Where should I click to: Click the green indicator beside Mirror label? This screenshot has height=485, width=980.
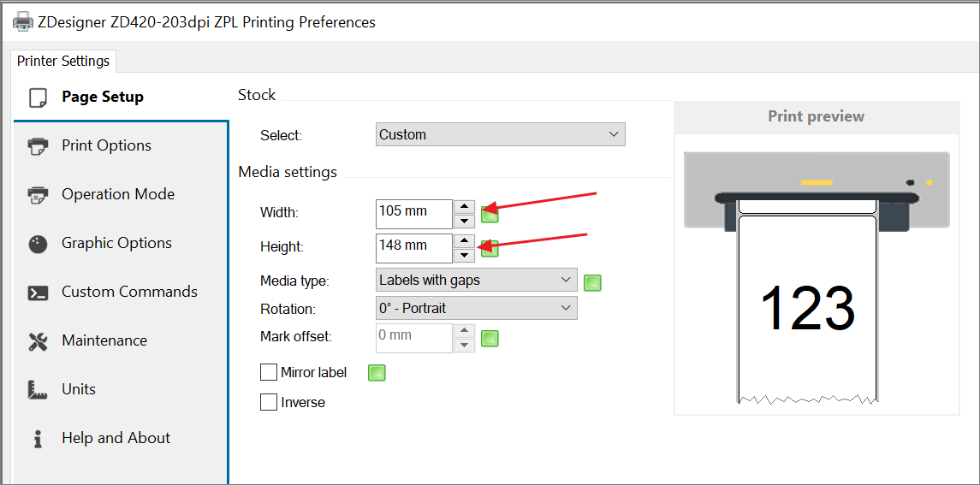[x=377, y=373]
